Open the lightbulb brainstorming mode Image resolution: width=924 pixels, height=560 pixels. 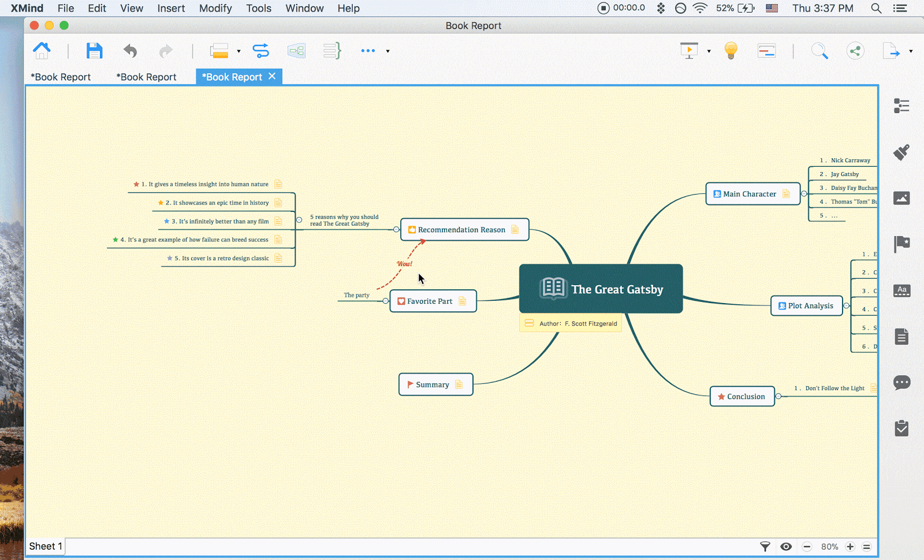point(731,51)
